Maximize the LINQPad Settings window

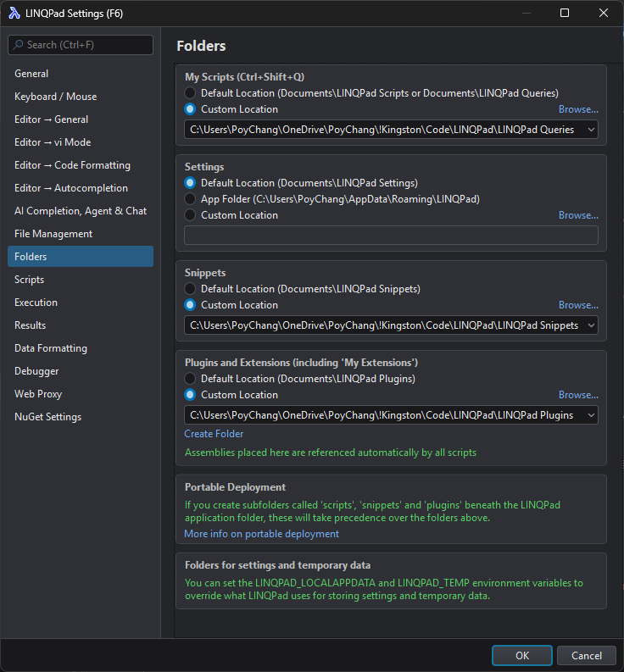[x=565, y=13]
